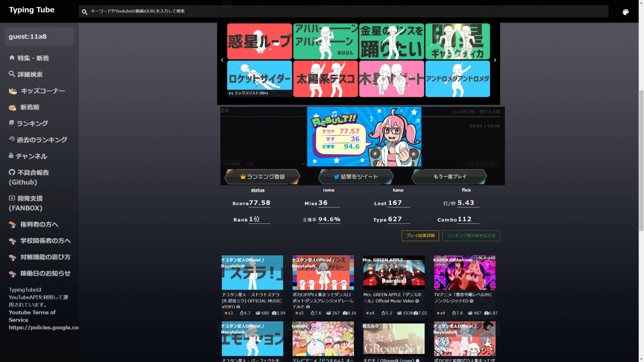Open the FANBOX 開発支援 support page
This screenshot has width=644, height=362.
pyautogui.click(x=25, y=203)
